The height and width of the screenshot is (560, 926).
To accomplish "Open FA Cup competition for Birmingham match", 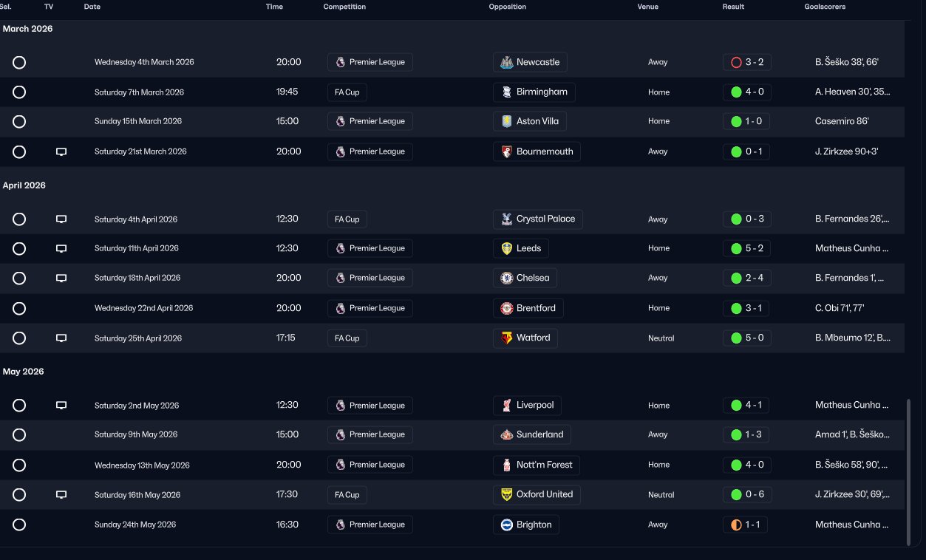I will point(347,92).
